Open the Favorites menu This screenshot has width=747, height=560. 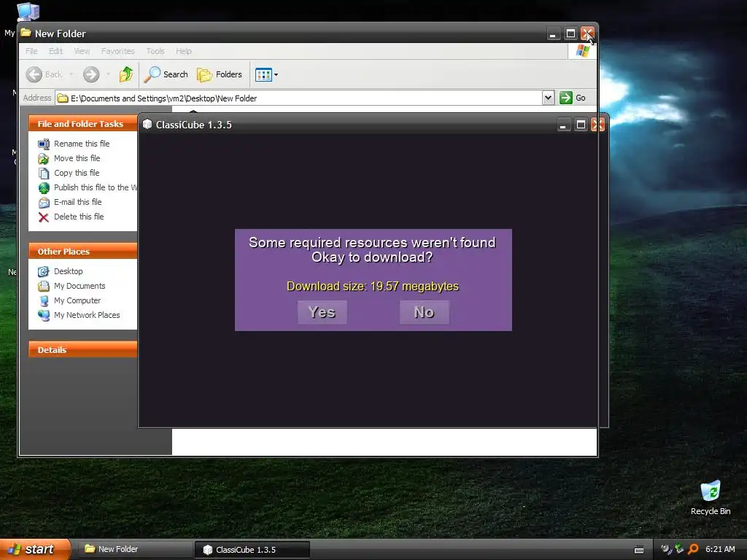117,51
